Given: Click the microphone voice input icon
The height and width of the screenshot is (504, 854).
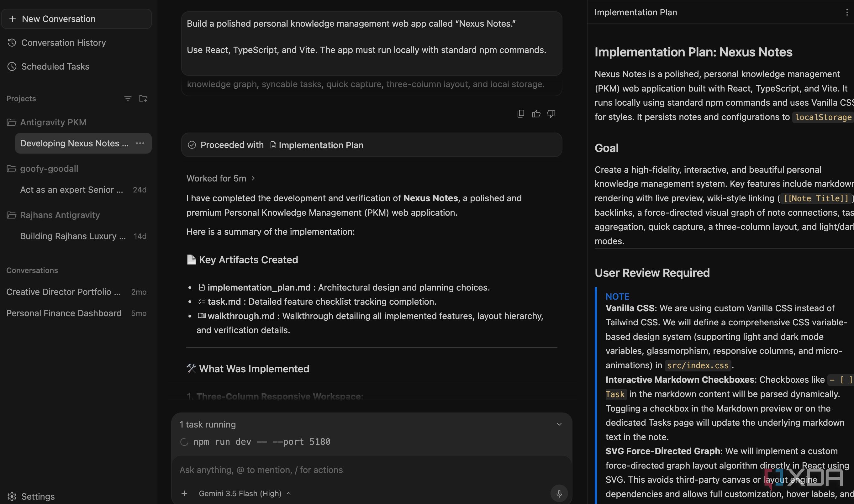Looking at the screenshot, I should [559, 493].
